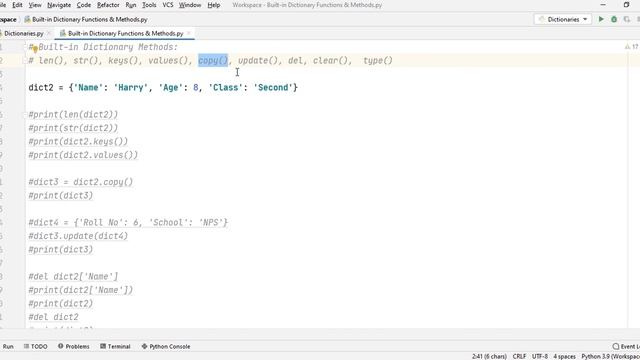Click the #print(dict2['Name']) comment line

coord(81,290)
